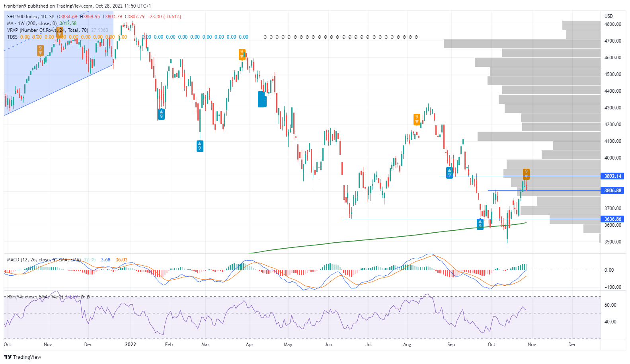
Task: Click blue 9 marker on 3892.14 line
Action: pyautogui.click(x=449, y=173)
